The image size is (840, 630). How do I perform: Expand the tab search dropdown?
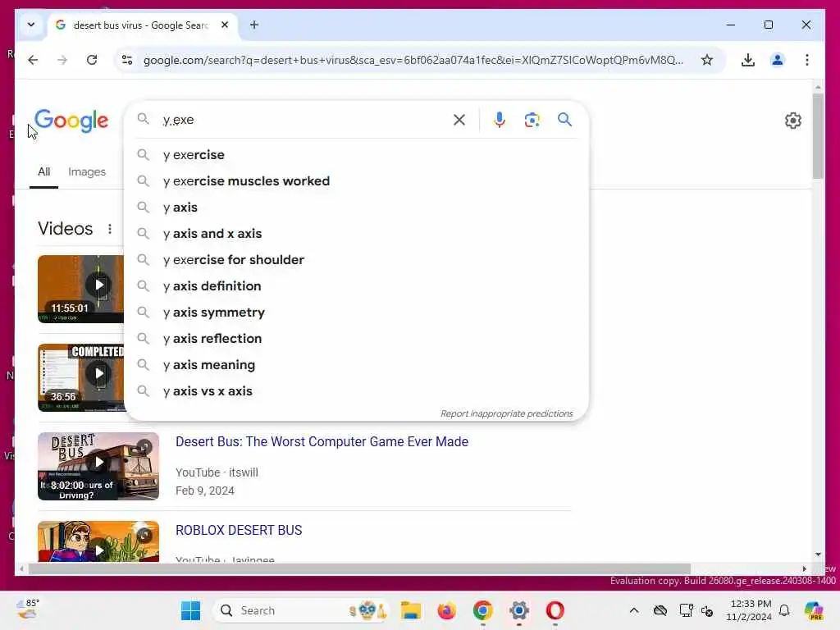(31, 25)
